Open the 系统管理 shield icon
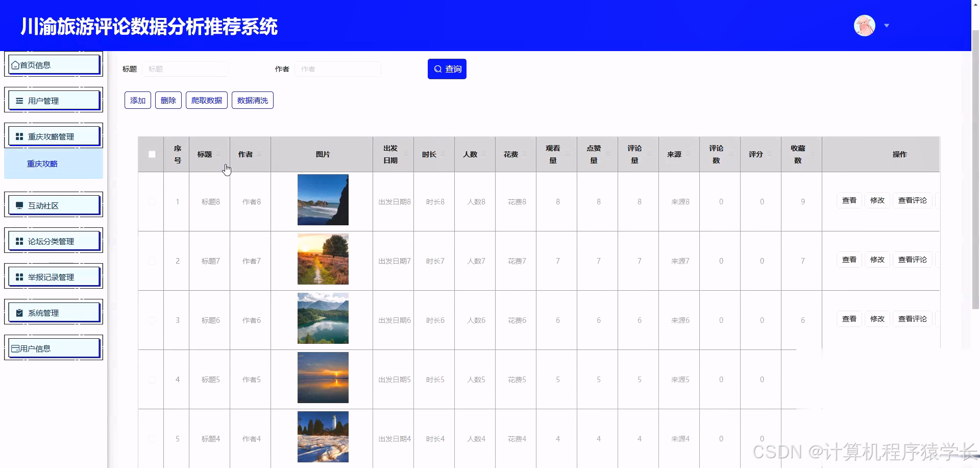The height and width of the screenshot is (468, 980). pyautogui.click(x=19, y=312)
